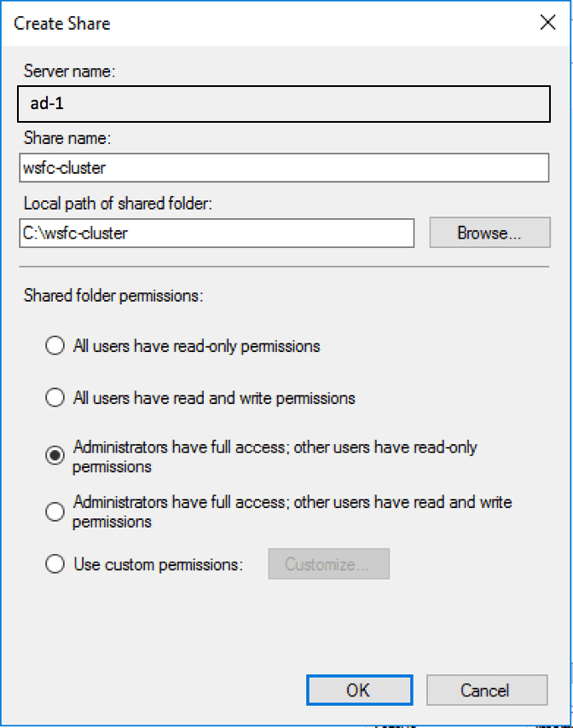Cancel the Create Share dialog
Screen dimensions: 573x728
coord(486,690)
